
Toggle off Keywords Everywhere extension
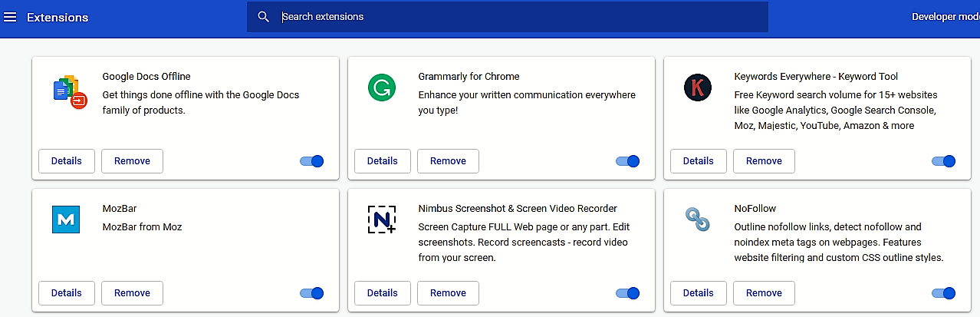pos(943,161)
